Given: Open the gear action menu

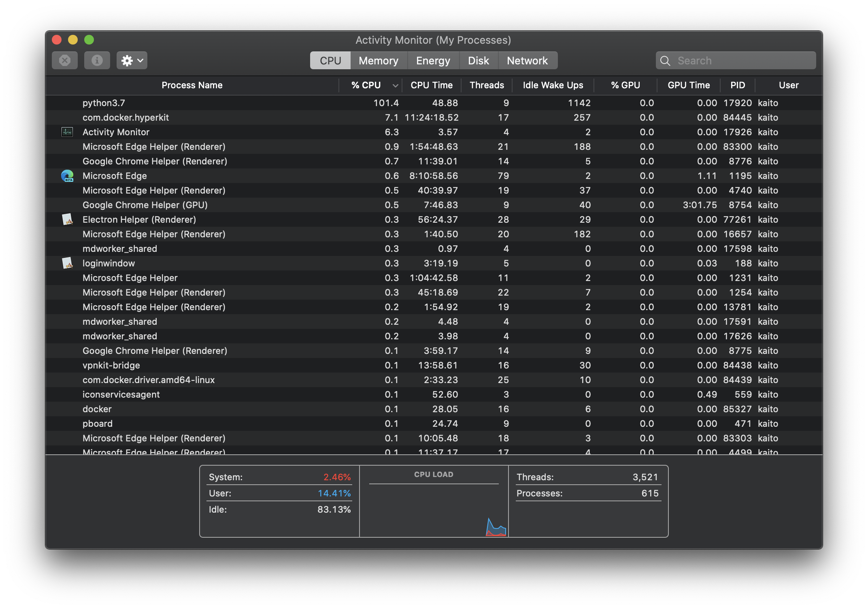Looking at the screenshot, I should [x=132, y=61].
